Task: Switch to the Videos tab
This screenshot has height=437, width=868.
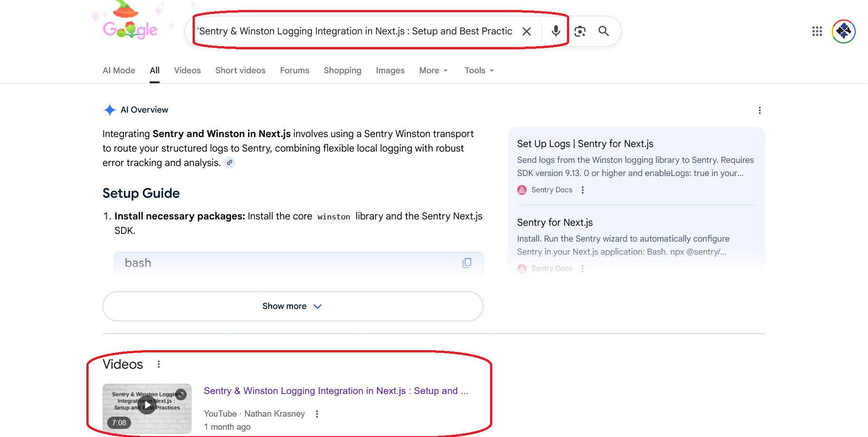Action: 187,71
